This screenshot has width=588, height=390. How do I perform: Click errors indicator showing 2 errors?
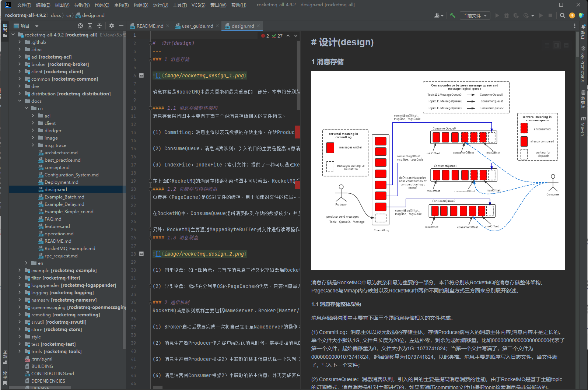pos(265,36)
